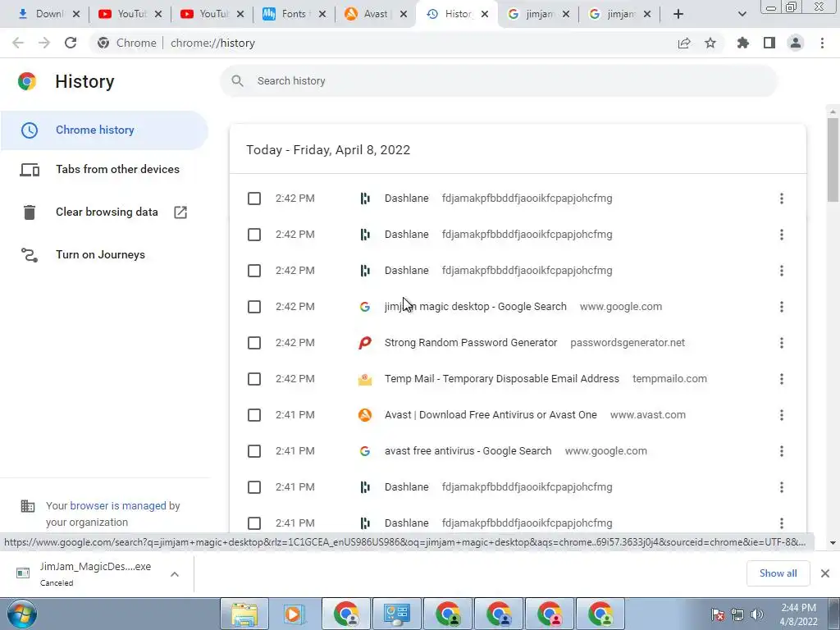This screenshot has width=840, height=630.
Task: Click the vertical scrollbar thumb
Action: 833,160
